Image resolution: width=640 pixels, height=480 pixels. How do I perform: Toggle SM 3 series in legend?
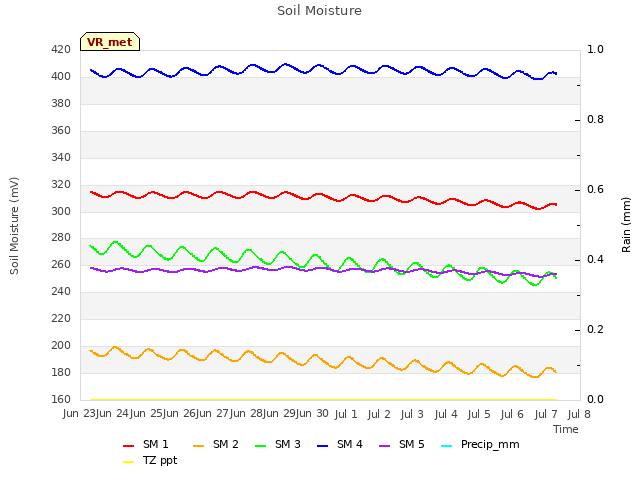pyautogui.click(x=278, y=444)
